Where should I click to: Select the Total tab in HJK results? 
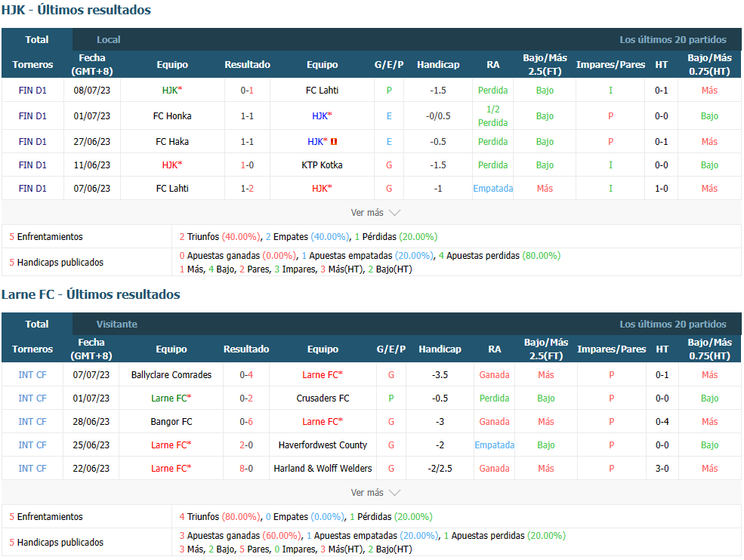pos(37,40)
